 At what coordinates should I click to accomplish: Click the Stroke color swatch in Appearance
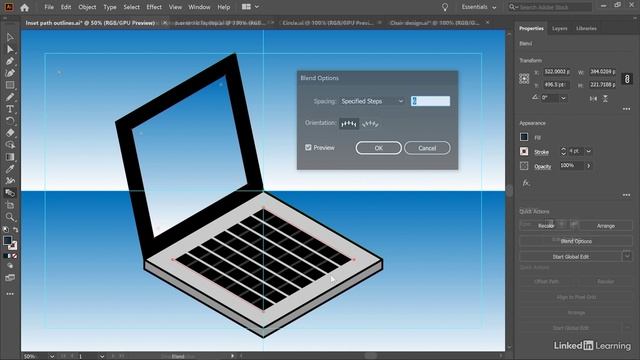pos(524,151)
